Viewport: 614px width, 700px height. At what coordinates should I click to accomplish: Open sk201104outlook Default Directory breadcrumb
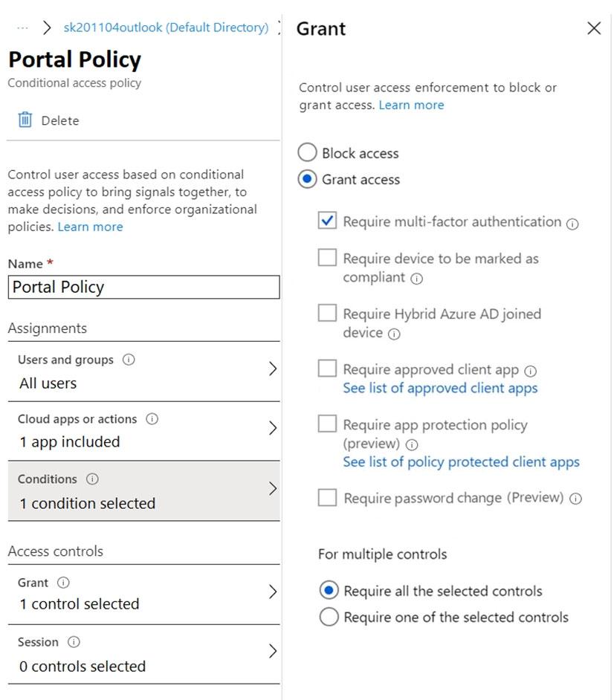tap(166, 27)
